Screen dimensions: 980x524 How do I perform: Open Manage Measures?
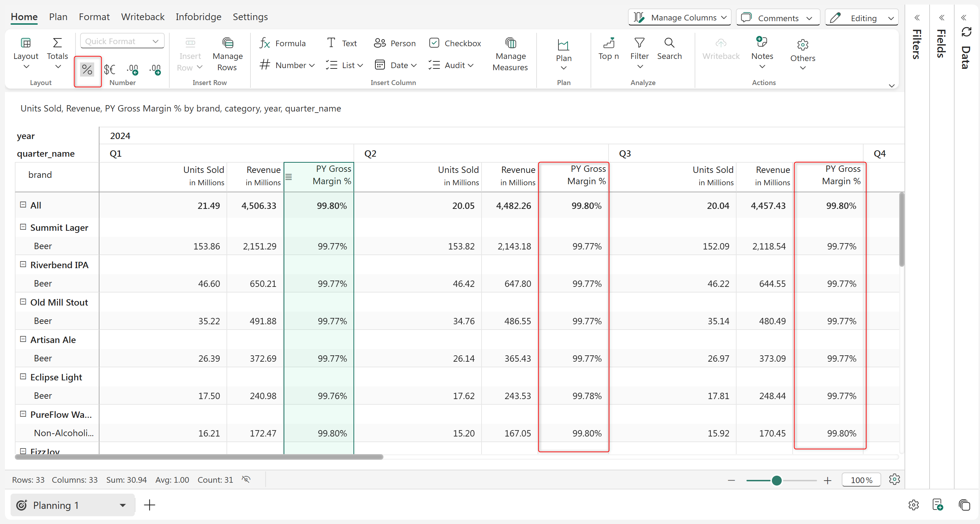pyautogui.click(x=510, y=54)
